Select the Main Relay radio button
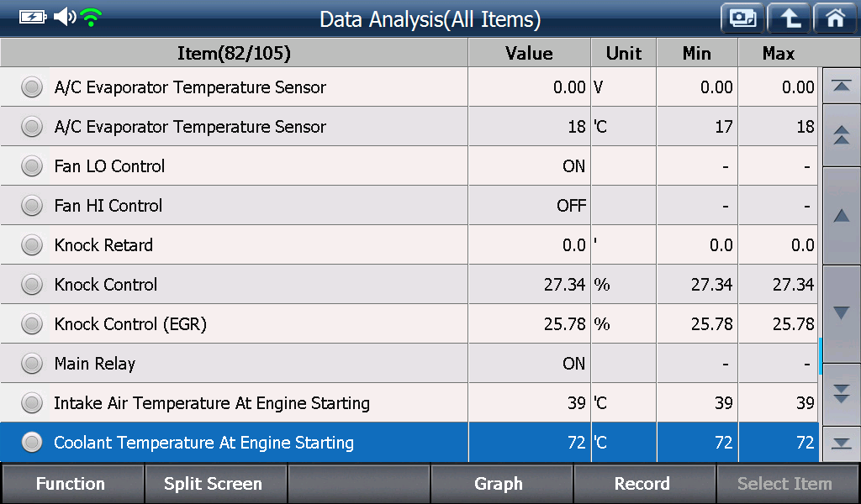This screenshot has height=504, width=861. pyautogui.click(x=32, y=364)
